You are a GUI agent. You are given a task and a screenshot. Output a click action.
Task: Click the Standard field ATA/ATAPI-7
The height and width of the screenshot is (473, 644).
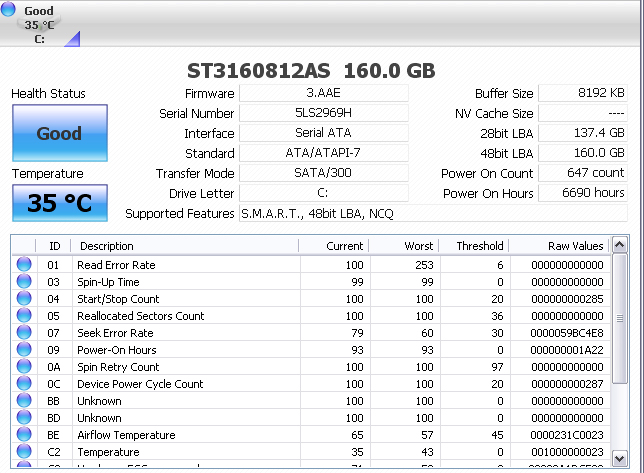[324, 153]
